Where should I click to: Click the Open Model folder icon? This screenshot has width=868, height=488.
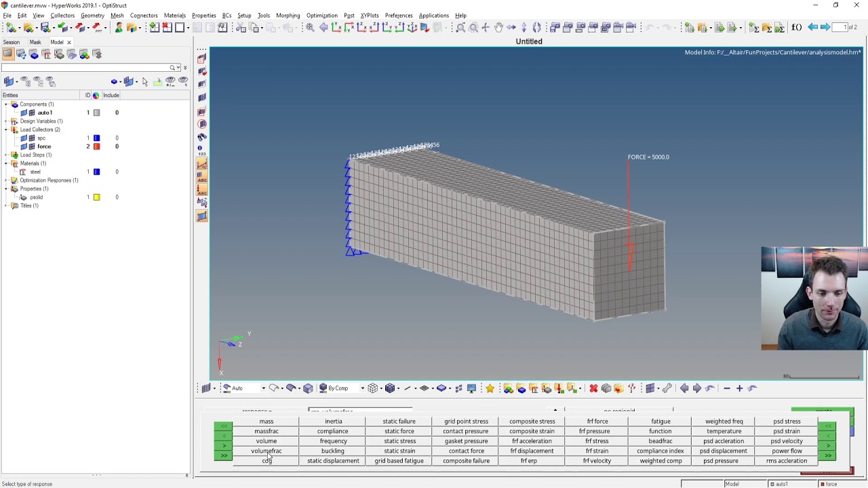[28, 28]
